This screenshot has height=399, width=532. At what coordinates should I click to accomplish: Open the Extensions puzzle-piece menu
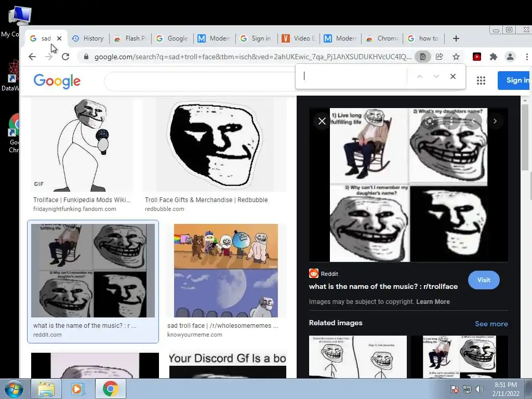coord(494,57)
